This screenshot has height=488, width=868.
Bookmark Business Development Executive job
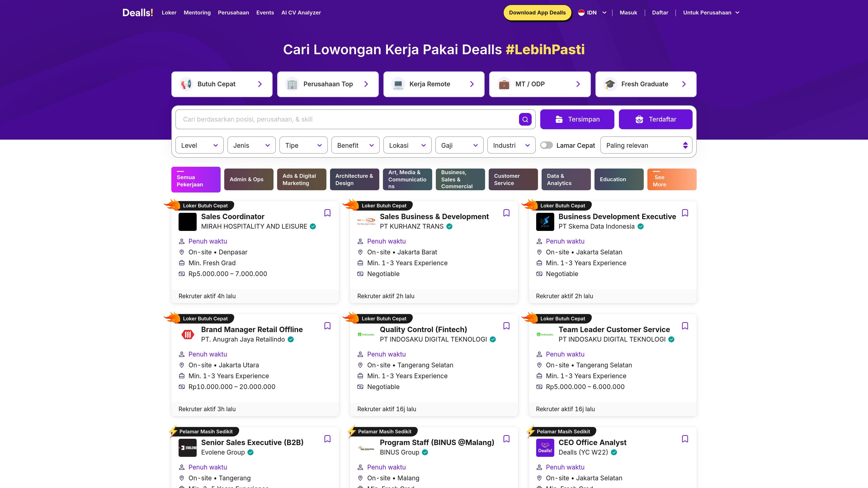click(685, 213)
